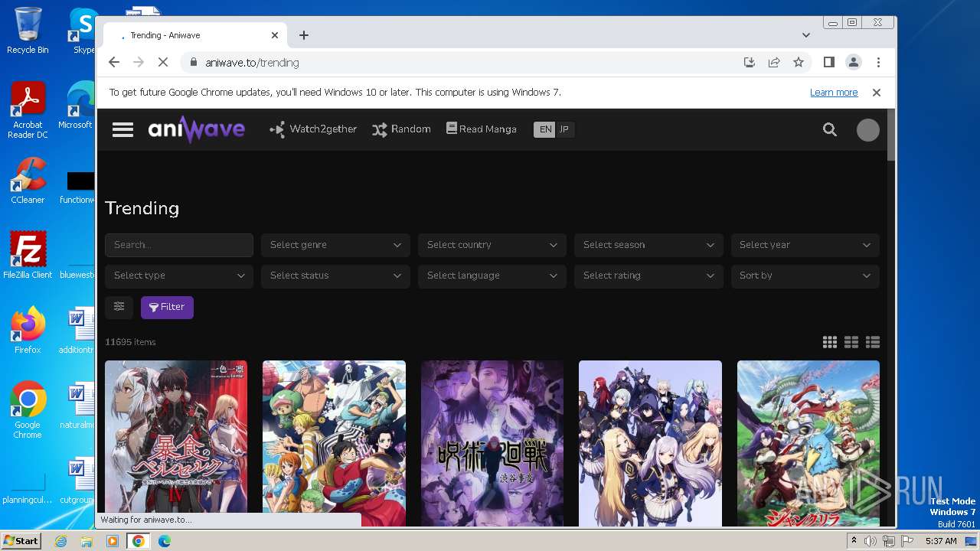
Task: Select Firefox desktop icon
Action: 28,331
